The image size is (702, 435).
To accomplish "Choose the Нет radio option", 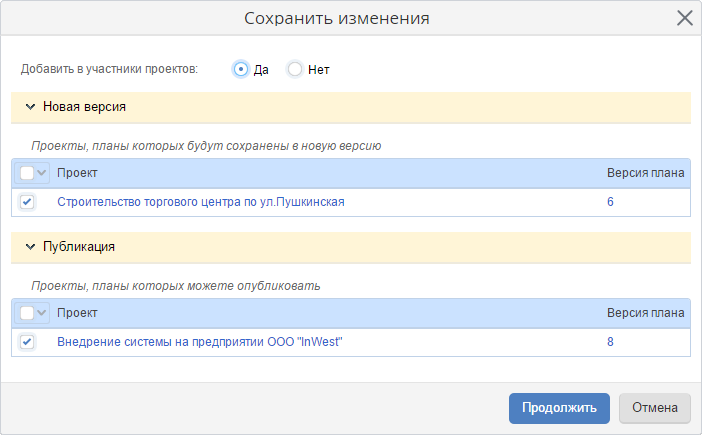I will 295,69.
